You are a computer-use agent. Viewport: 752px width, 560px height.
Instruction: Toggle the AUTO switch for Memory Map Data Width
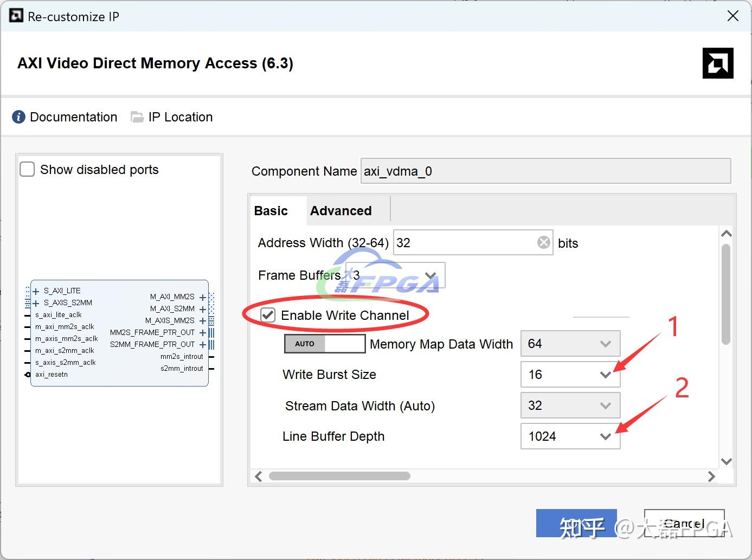[325, 344]
